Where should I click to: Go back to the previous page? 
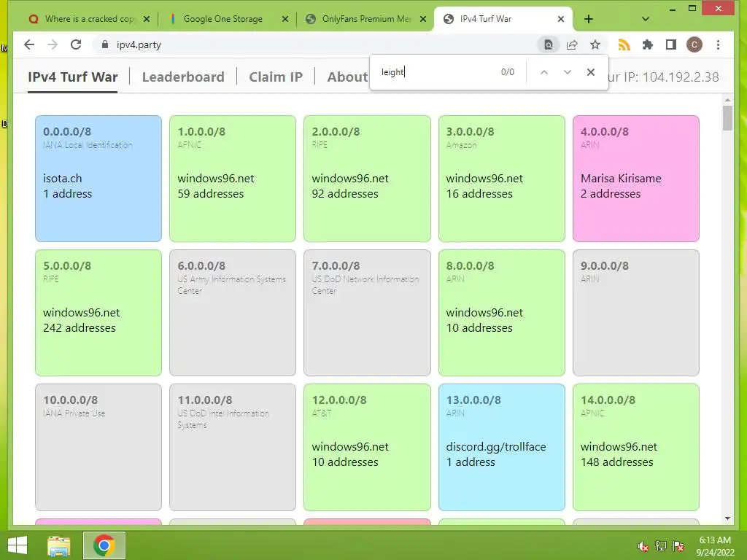(29, 44)
